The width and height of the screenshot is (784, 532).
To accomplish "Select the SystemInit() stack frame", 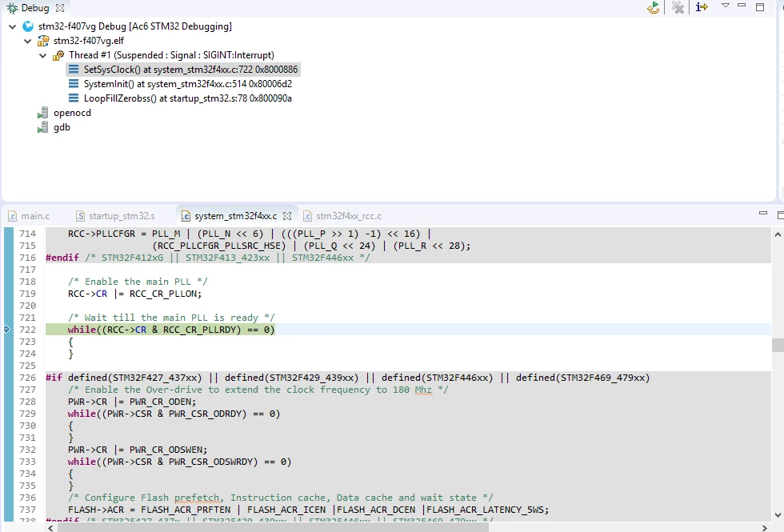I will pos(180,84).
